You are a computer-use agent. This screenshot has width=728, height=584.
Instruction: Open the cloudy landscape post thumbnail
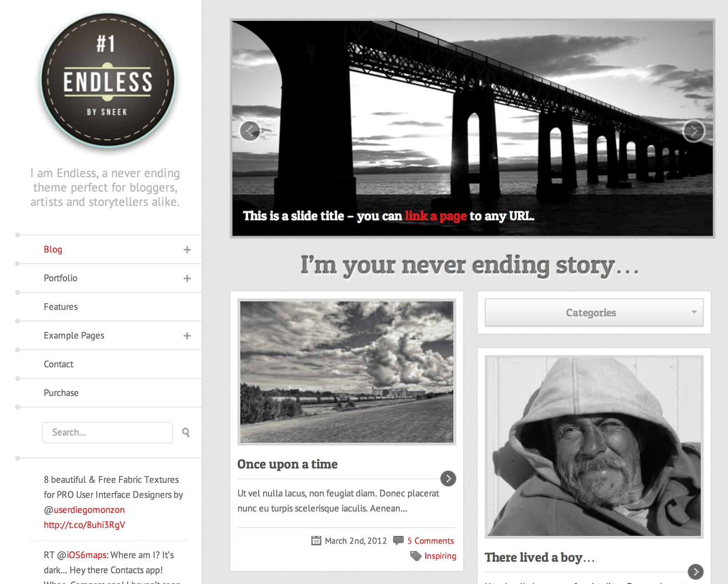(347, 372)
